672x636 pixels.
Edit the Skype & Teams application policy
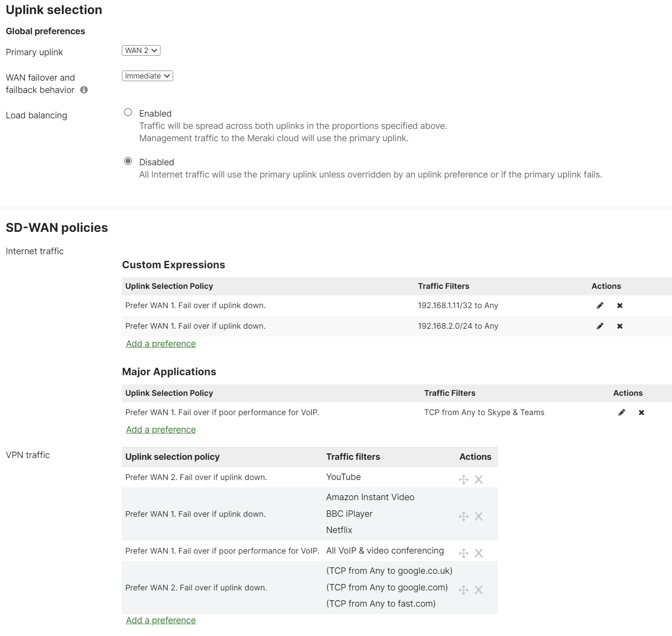[x=622, y=412]
